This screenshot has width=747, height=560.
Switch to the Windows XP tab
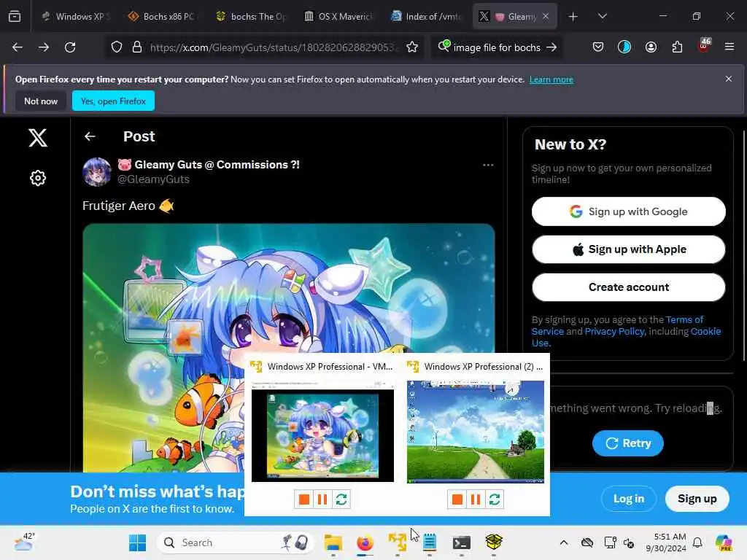click(76, 17)
